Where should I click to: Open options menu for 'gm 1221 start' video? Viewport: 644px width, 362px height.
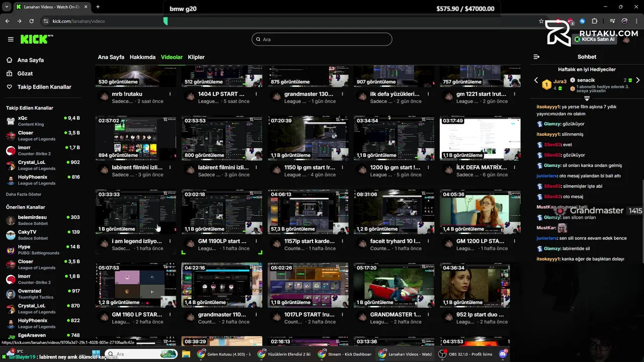click(514, 94)
